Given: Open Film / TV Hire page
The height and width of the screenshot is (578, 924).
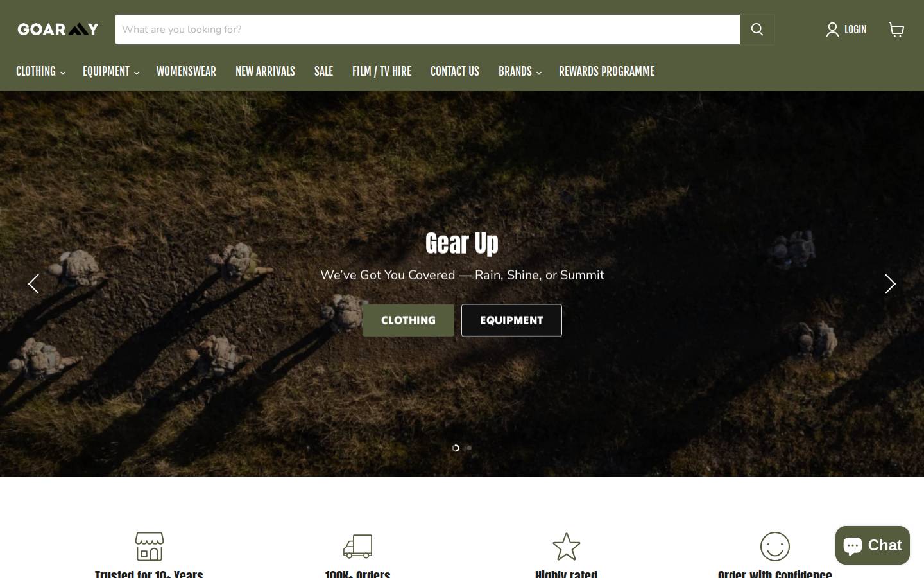Looking at the screenshot, I should (382, 71).
